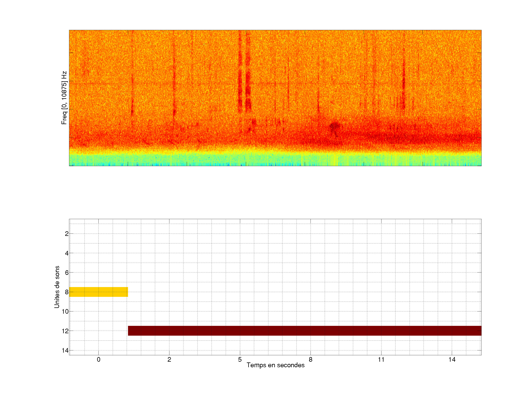Click x-axis tick label 8
Image resolution: width=532 pixels, height=399 pixels.
point(311,359)
